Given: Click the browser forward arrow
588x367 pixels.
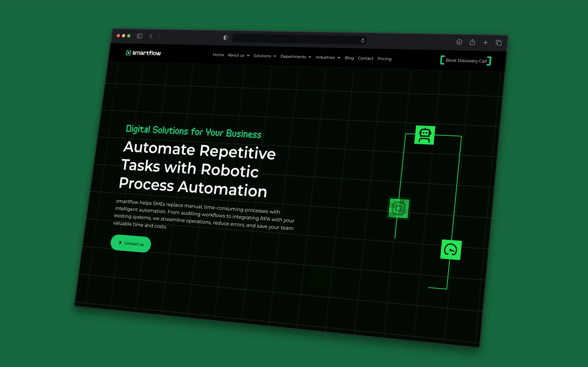Looking at the screenshot, I should 160,36.
